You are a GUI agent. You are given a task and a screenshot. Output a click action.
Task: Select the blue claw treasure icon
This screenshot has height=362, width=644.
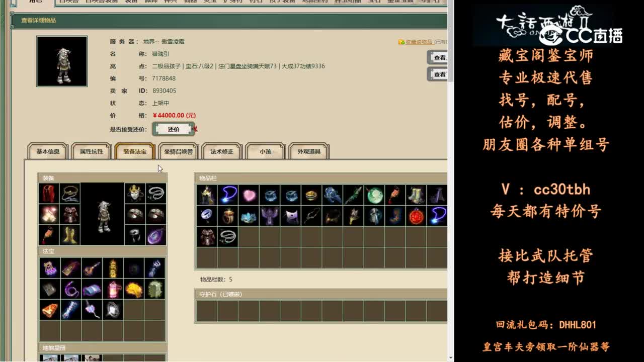pos(155,268)
